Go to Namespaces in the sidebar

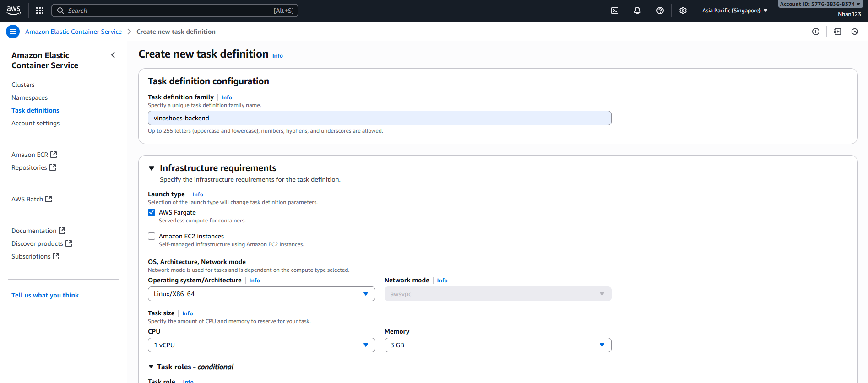click(29, 97)
